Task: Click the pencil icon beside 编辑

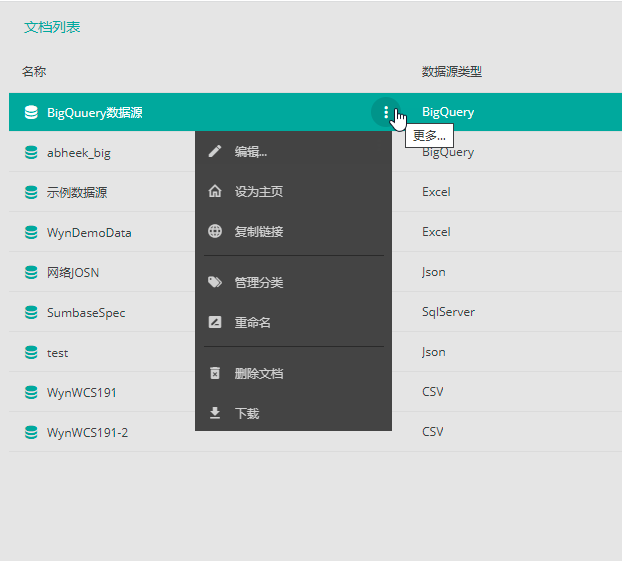Action: (215, 151)
